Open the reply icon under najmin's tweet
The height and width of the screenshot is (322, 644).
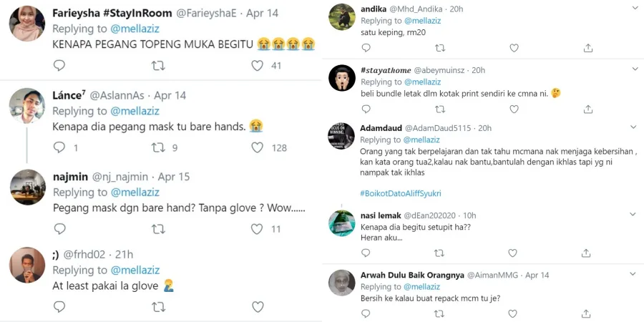59,229
